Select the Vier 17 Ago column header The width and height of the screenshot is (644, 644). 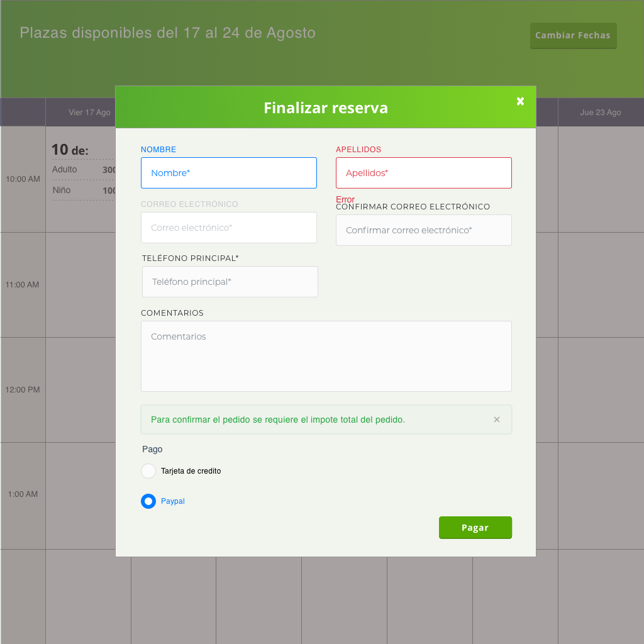[x=89, y=112]
